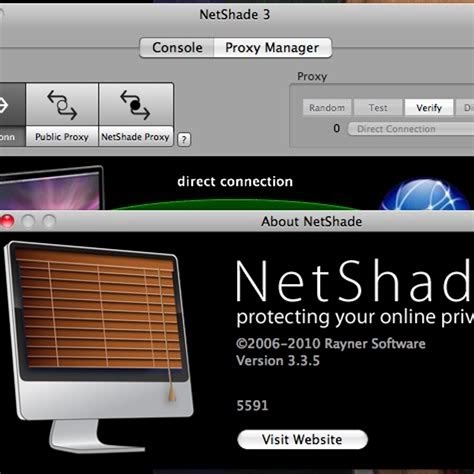Click the NetShade 3 window title
Screen dimensions: 474x474
235,15
